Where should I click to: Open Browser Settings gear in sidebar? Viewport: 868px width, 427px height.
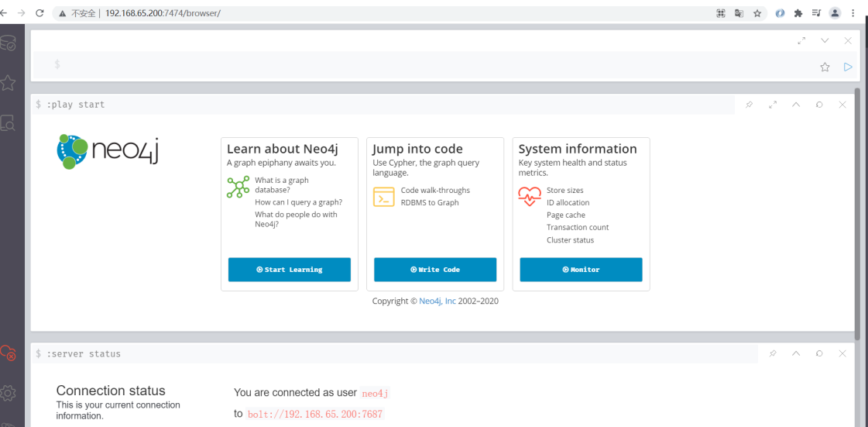click(x=8, y=393)
